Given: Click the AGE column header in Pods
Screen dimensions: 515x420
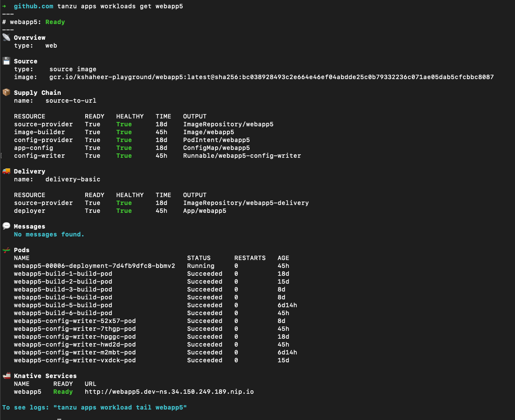Looking at the screenshot, I should point(283,258).
